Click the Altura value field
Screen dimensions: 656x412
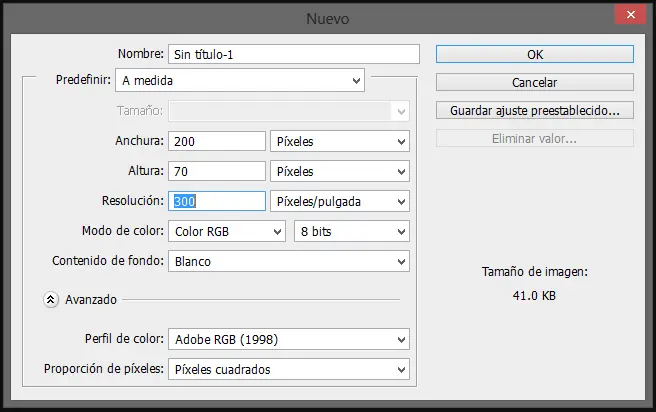[217, 171]
